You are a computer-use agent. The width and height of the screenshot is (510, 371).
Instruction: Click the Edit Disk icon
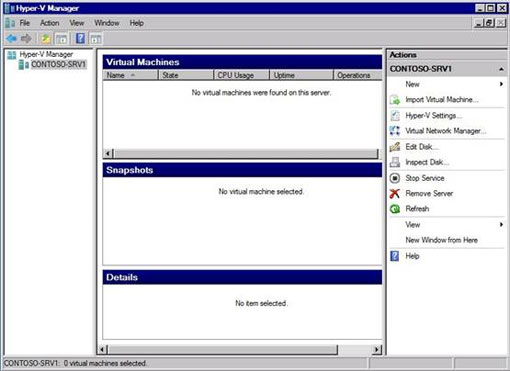tap(395, 147)
